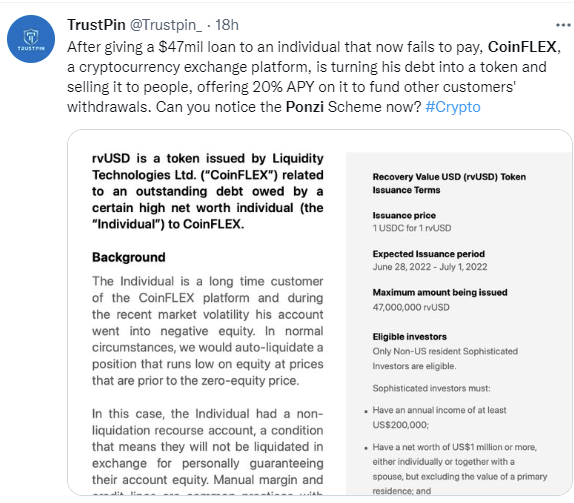Select the Maximum amount being issued label
Screen dimensions: 574x503
point(440,292)
